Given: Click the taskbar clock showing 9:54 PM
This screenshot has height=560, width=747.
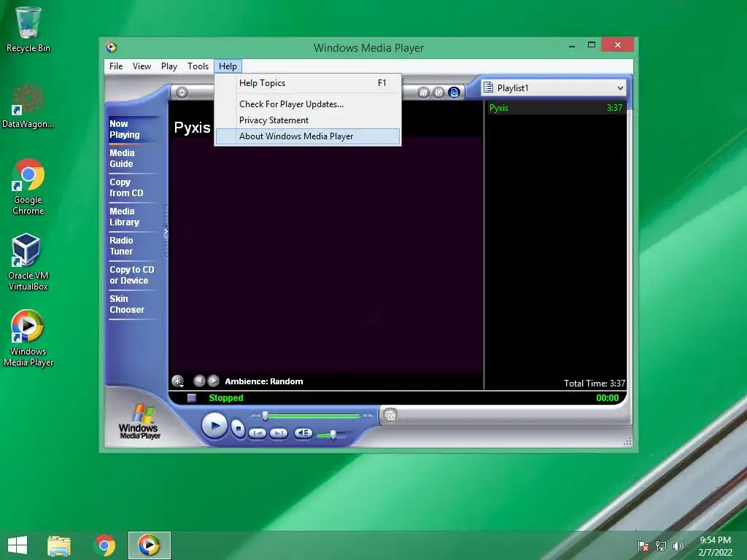Looking at the screenshot, I should click(715, 545).
